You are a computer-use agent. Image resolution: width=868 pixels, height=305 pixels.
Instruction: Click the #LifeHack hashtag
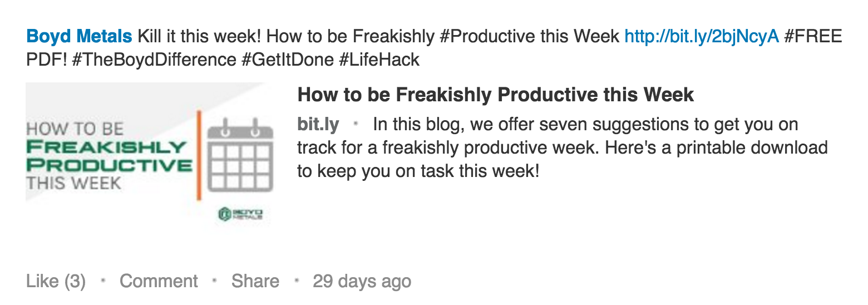pyautogui.click(x=379, y=60)
